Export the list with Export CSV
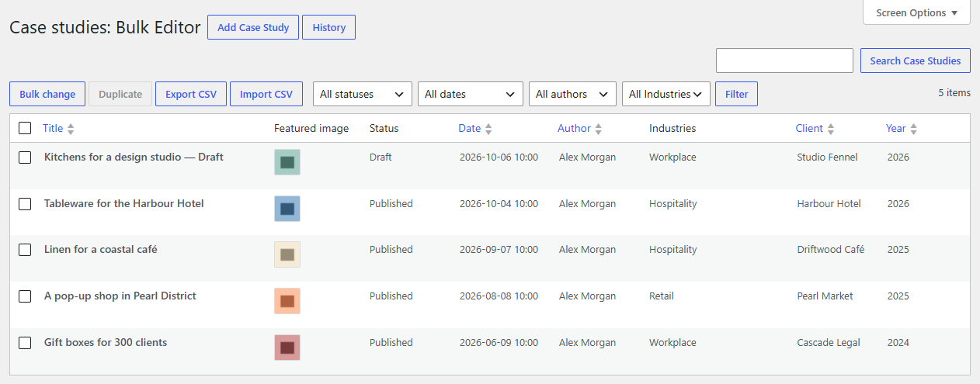Viewport: 980px width, 384px height. tap(191, 94)
